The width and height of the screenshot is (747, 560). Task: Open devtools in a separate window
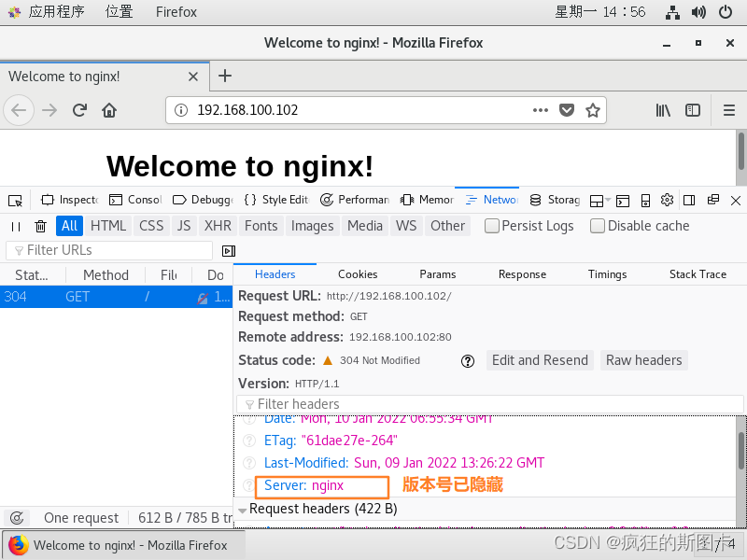[x=713, y=200]
